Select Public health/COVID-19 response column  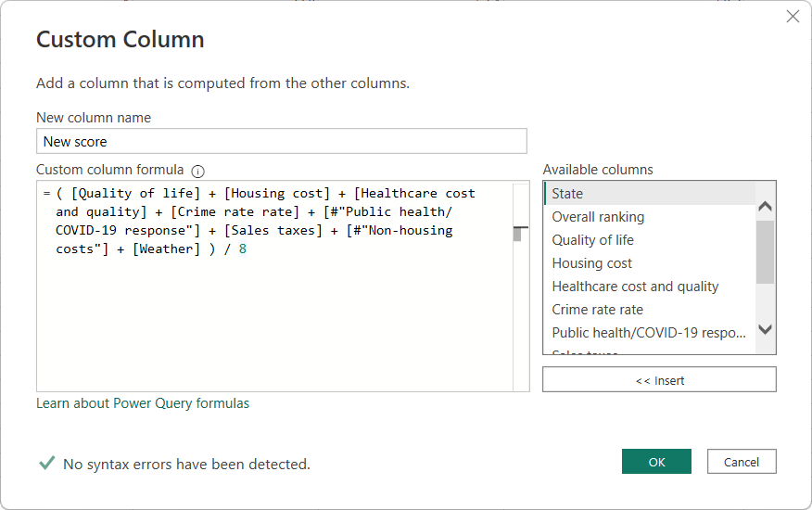(649, 333)
